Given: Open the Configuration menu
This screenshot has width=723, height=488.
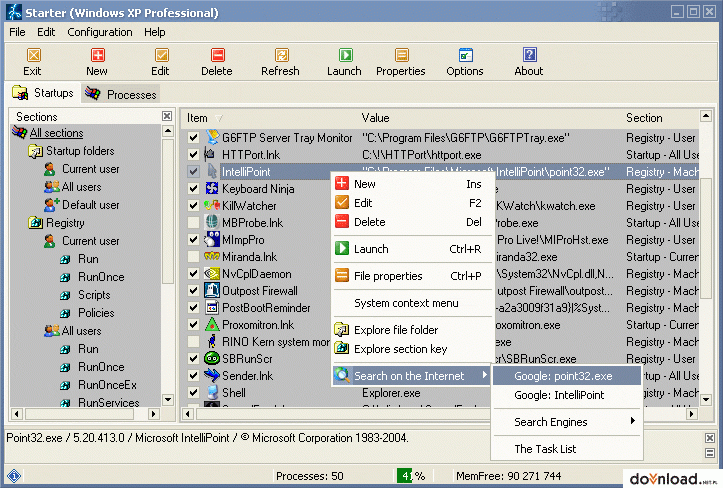Looking at the screenshot, I should (100, 32).
